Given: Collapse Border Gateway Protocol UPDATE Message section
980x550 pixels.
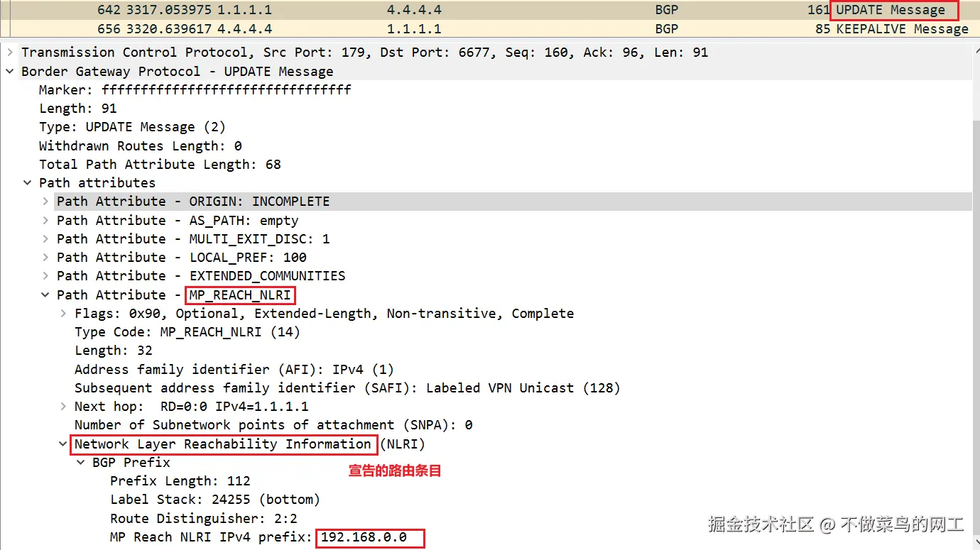Looking at the screenshot, I should [x=10, y=72].
